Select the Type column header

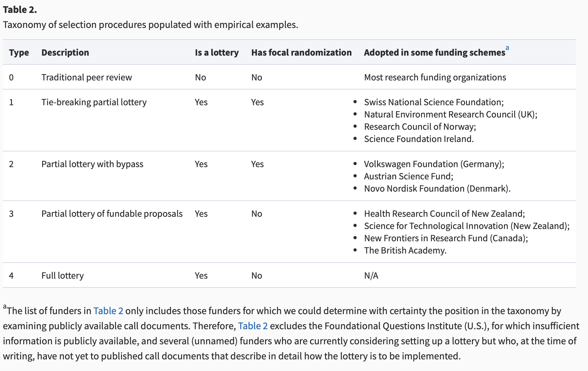19,52
